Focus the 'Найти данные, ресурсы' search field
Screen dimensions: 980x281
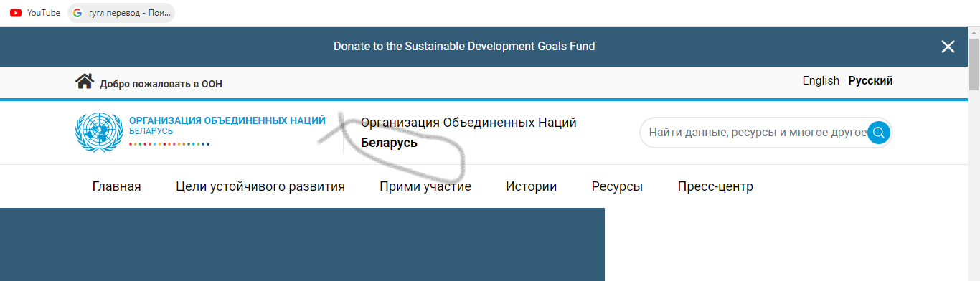(x=757, y=133)
